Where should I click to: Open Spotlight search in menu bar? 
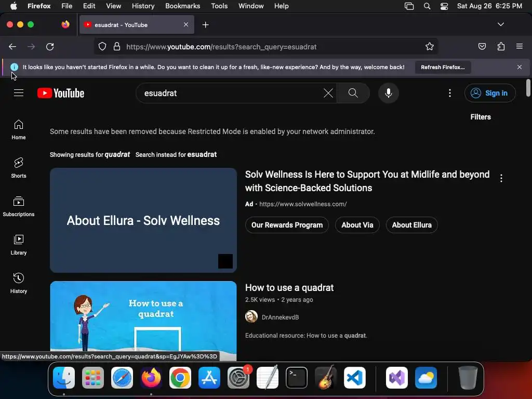click(x=427, y=6)
